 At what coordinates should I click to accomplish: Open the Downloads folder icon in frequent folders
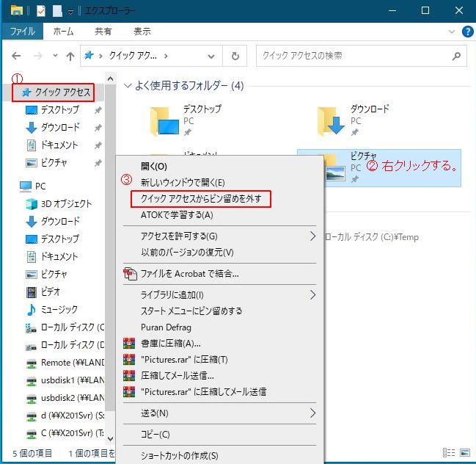[x=332, y=121]
